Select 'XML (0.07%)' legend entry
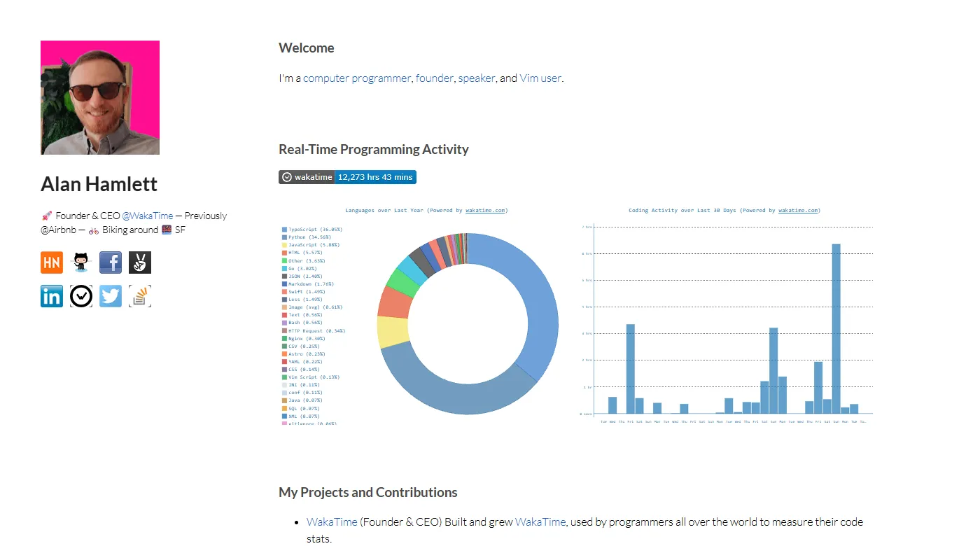Viewport: 980px width, 560px height. point(300,416)
